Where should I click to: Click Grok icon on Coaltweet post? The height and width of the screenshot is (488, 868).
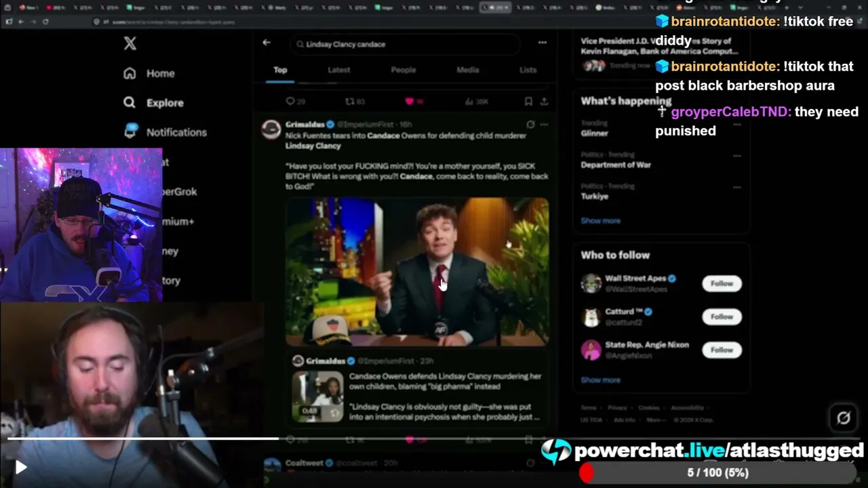coord(530,463)
